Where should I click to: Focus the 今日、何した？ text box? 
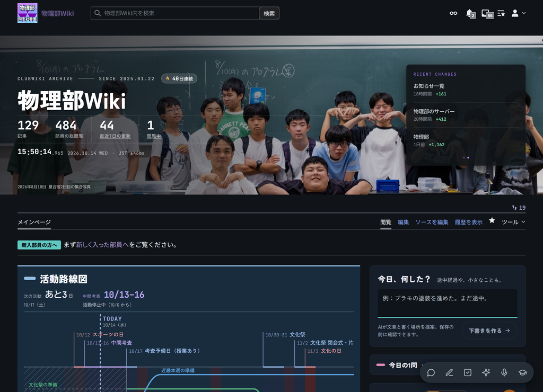(448, 303)
